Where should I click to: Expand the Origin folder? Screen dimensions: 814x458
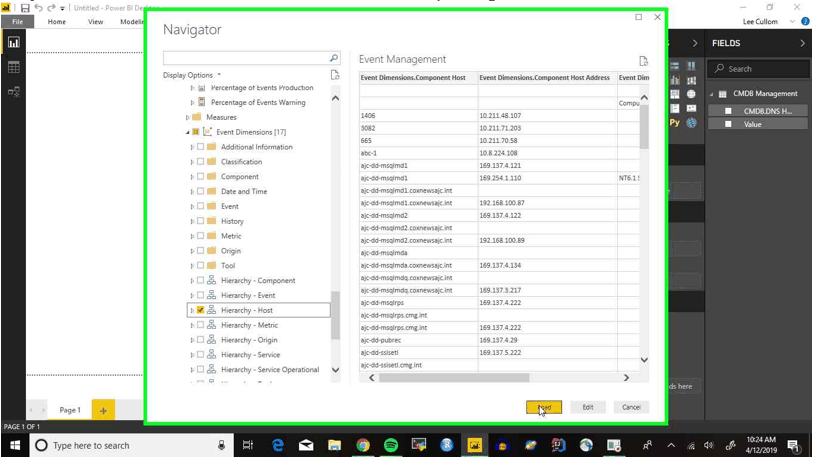tap(192, 251)
